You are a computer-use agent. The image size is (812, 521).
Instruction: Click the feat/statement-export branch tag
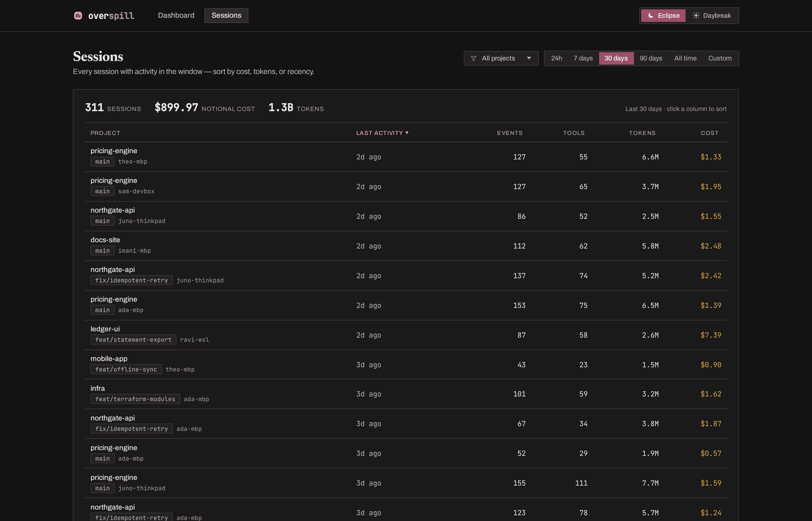tap(133, 340)
